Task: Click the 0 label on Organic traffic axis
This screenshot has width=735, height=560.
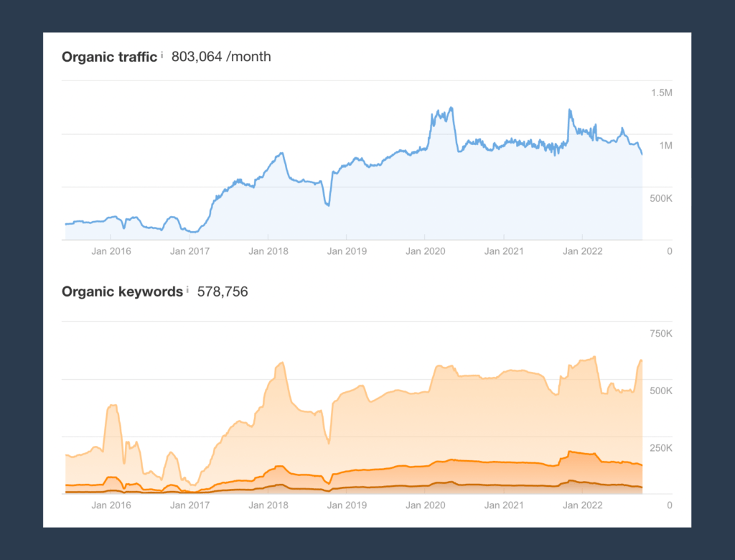Action: (x=670, y=251)
